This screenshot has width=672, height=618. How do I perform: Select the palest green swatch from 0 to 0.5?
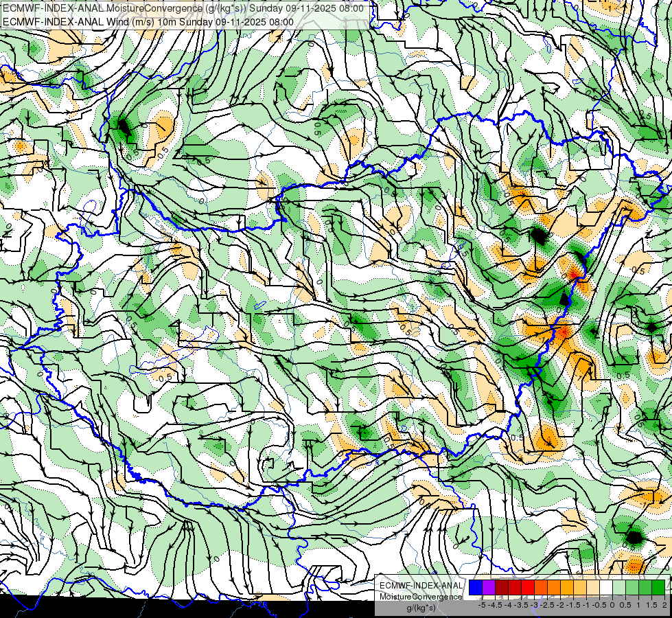[619, 587]
